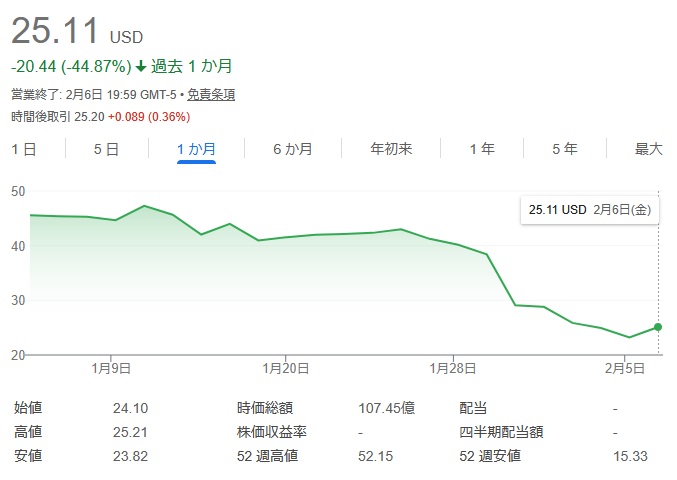The image size is (677, 480).
Task: Click the 52 週高値 value 52.15
Action: (376, 456)
